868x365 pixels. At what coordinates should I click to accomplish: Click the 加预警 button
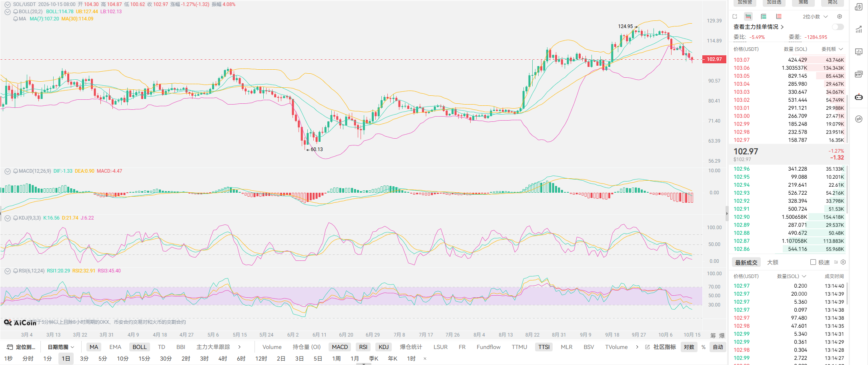point(745,2)
